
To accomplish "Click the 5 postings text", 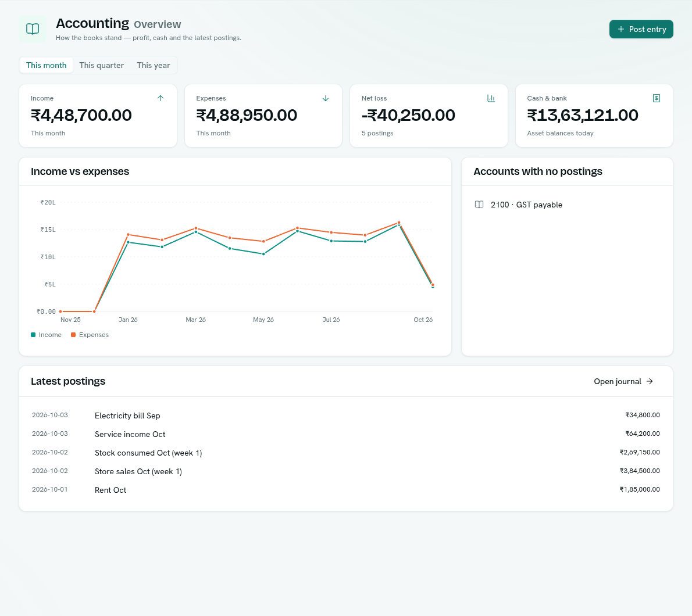I will click(377, 133).
